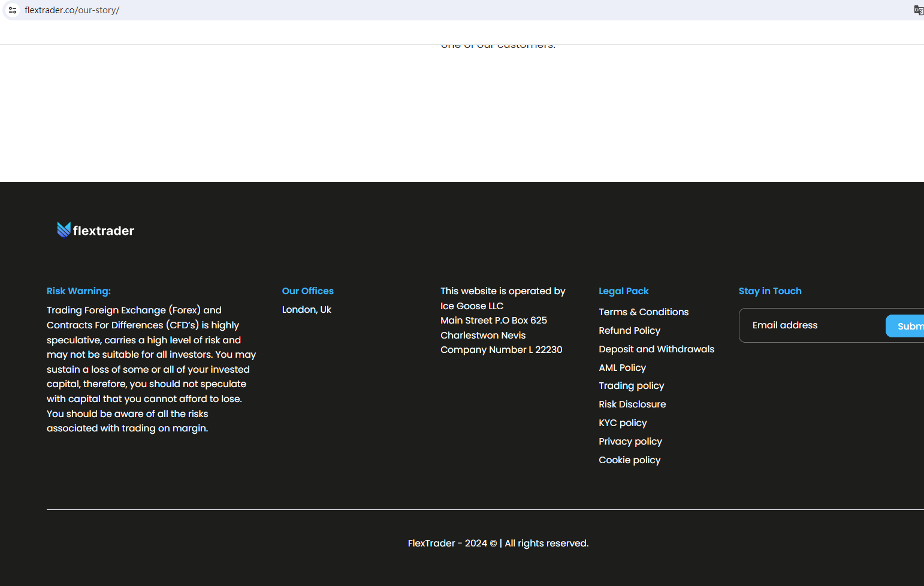
Task: Open the AML Policy link
Action: click(x=622, y=368)
